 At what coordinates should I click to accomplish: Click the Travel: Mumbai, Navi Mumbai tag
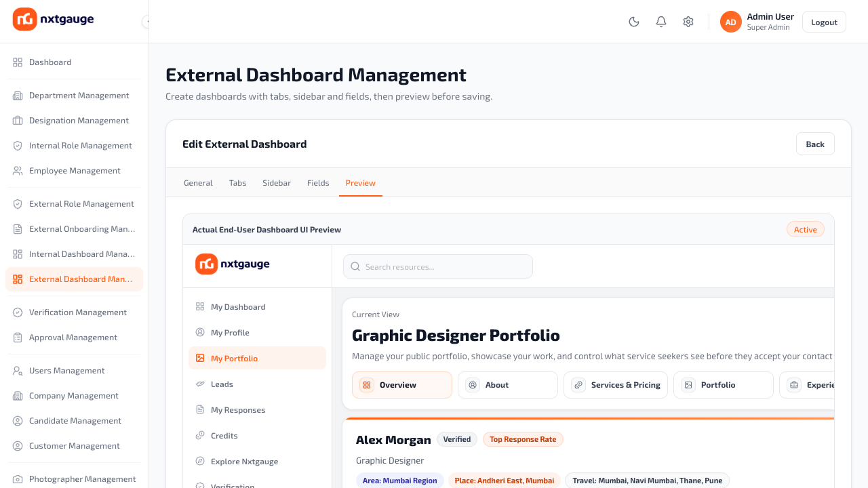pyautogui.click(x=648, y=481)
